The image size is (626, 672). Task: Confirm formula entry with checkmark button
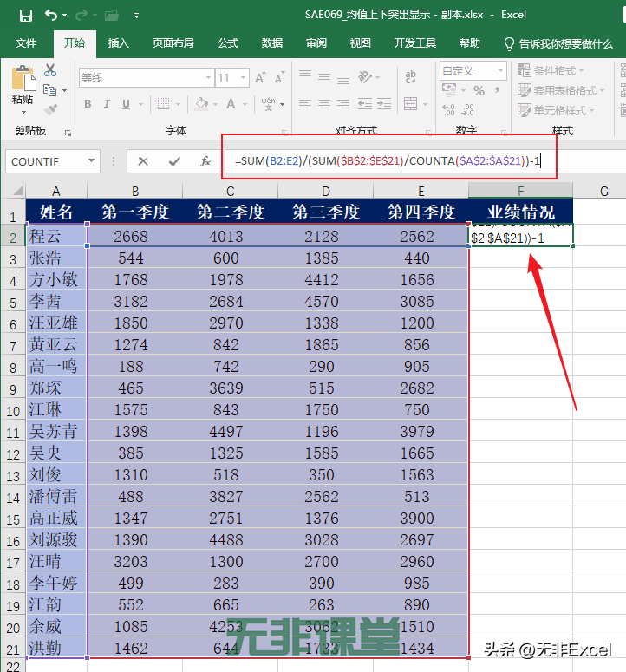(174, 161)
